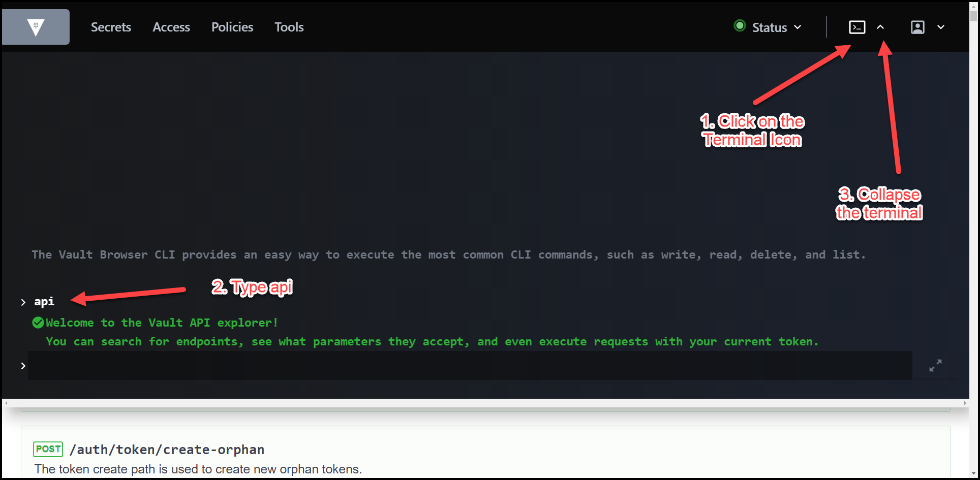980x480 pixels.
Task: Click the prompt chevron beside api command
Action: [23, 302]
